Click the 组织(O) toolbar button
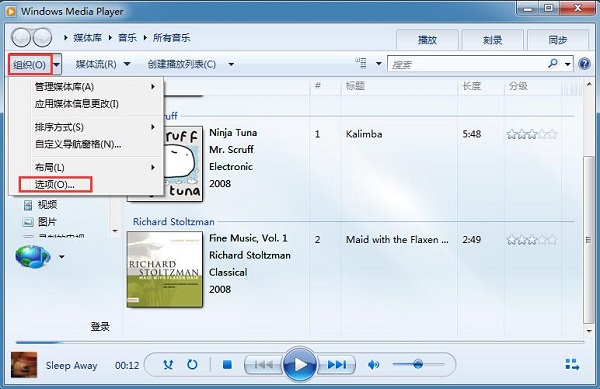Viewport: 600px width, 389px height. [30, 64]
